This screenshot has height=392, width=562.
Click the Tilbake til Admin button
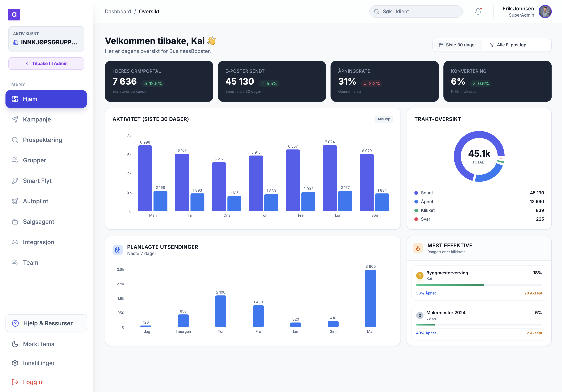tap(46, 64)
